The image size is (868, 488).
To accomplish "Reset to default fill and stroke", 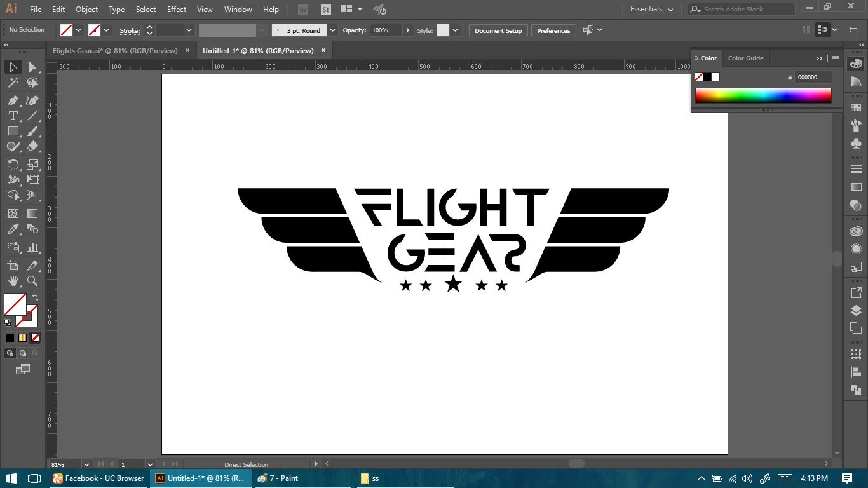I will point(8,323).
